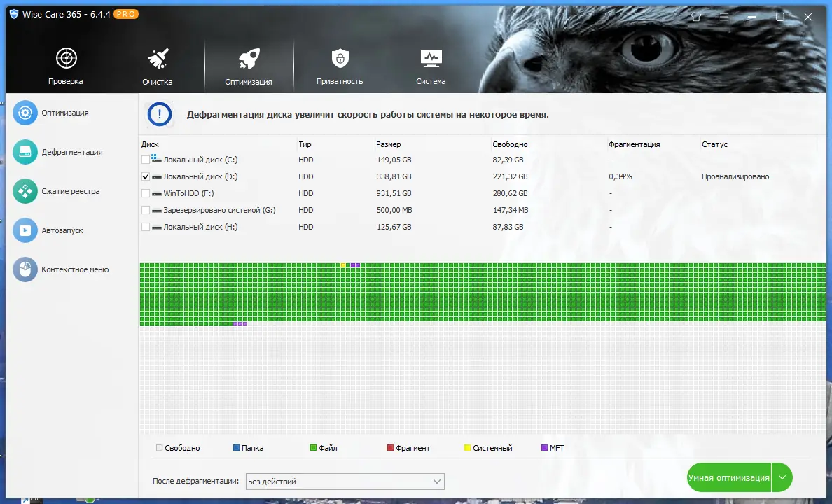The image size is (832, 504).
Task: Click the 221,32 GB free value
Action: [x=510, y=176]
